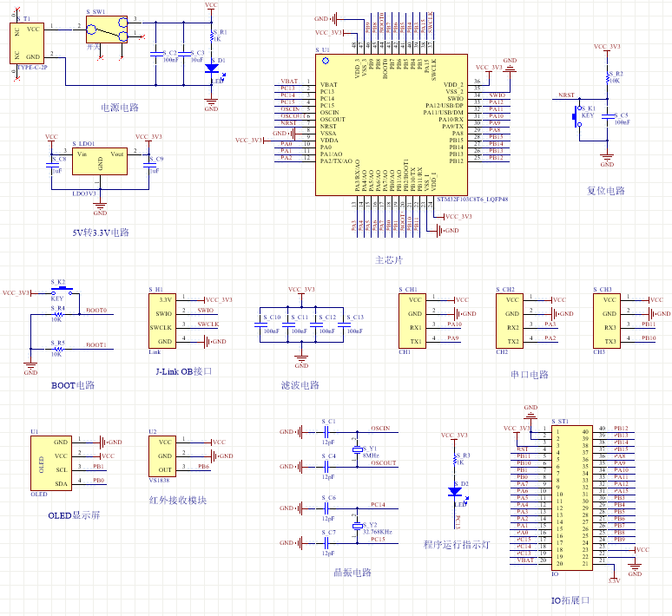Click the S_SW1 power switch symbol
This screenshot has height=616, width=672.
tap(107, 29)
